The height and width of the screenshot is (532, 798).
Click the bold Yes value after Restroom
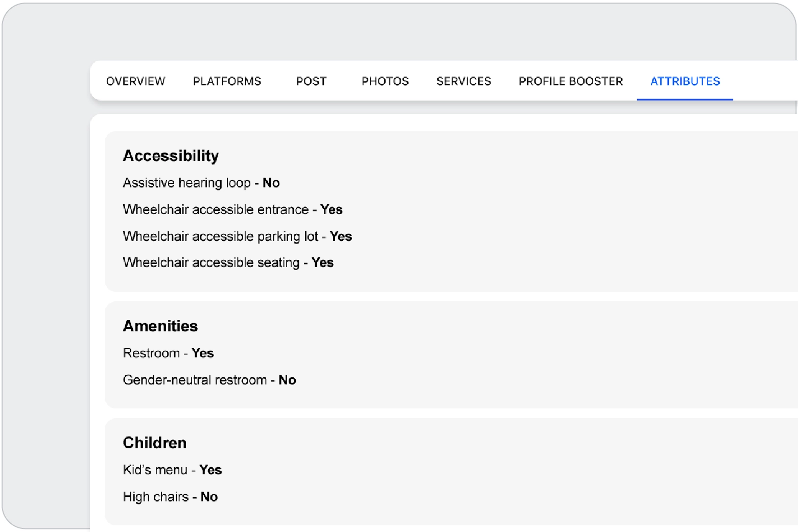click(203, 353)
